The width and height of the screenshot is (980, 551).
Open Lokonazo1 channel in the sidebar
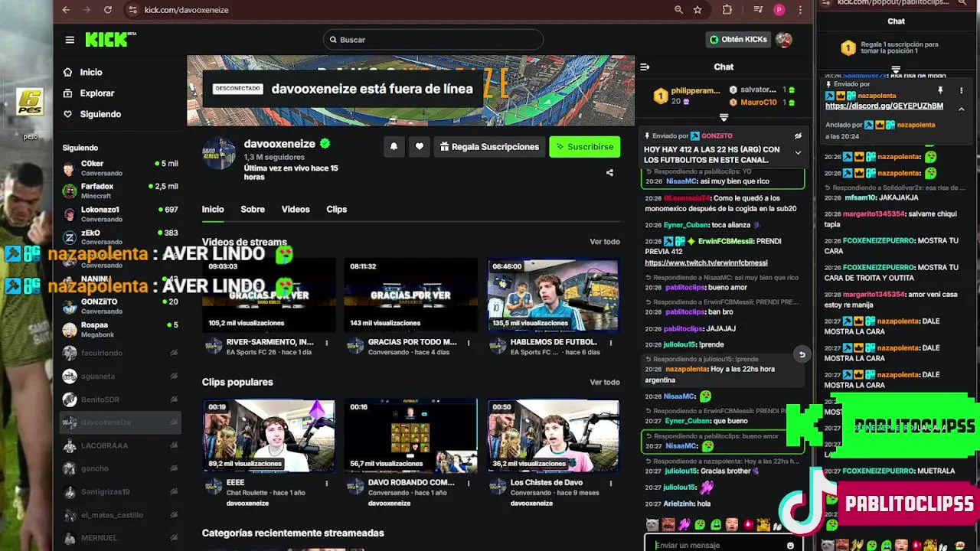coord(120,214)
